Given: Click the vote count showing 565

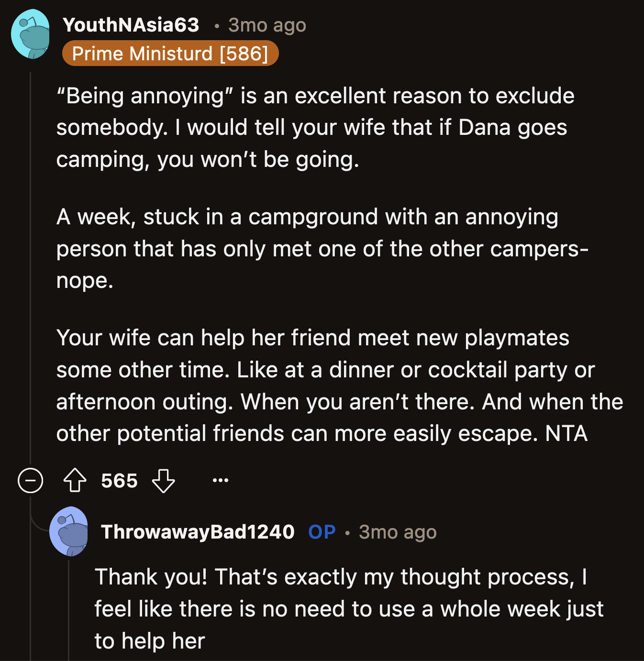Looking at the screenshot, I should point(119,481).
